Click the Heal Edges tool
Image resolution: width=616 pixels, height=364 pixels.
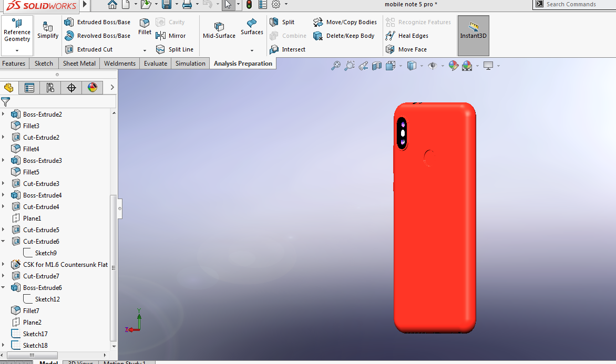407,36
